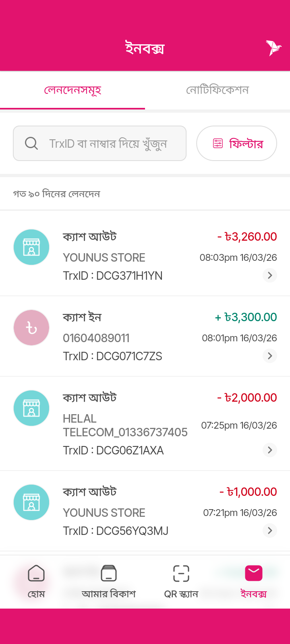The width and height of the screenshot is (290, 644).
Task: Tap store icon of HELAL TELECOM transaction
Action: (x=31, y=408)
